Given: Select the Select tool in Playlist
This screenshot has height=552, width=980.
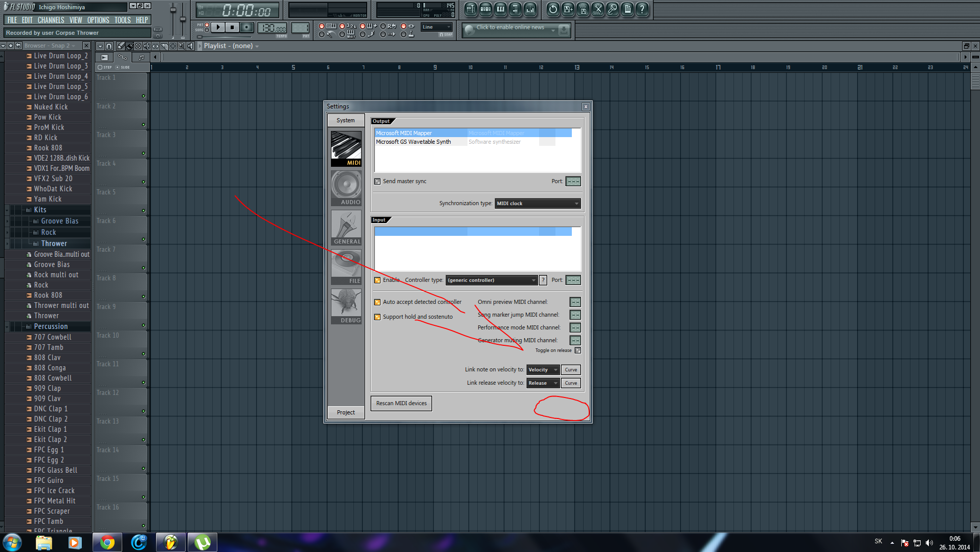Looking at the screenshot, I should [173, 46].
